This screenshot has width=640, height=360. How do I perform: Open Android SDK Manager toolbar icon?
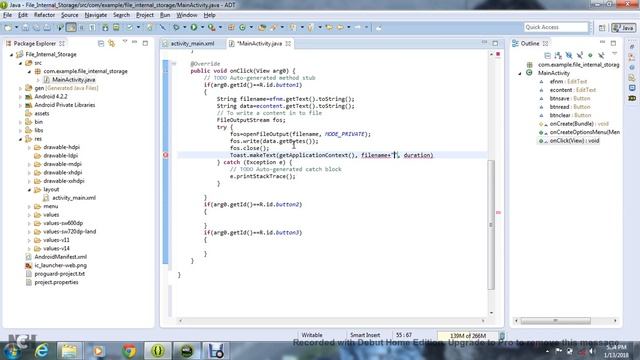tap(105, 27)
